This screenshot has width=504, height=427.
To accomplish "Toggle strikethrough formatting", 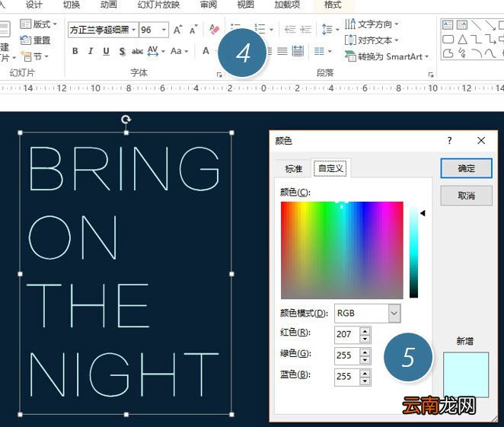I will (137, 51).
